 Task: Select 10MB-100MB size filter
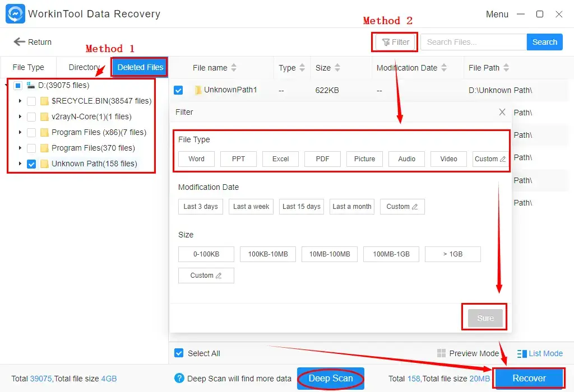(330, 254)
